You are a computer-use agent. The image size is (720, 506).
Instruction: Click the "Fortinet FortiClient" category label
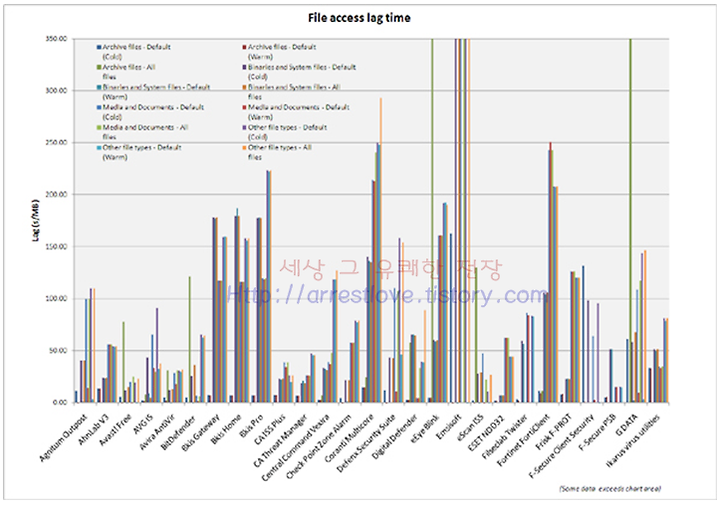pyautogui.click(x=525, y=440)
